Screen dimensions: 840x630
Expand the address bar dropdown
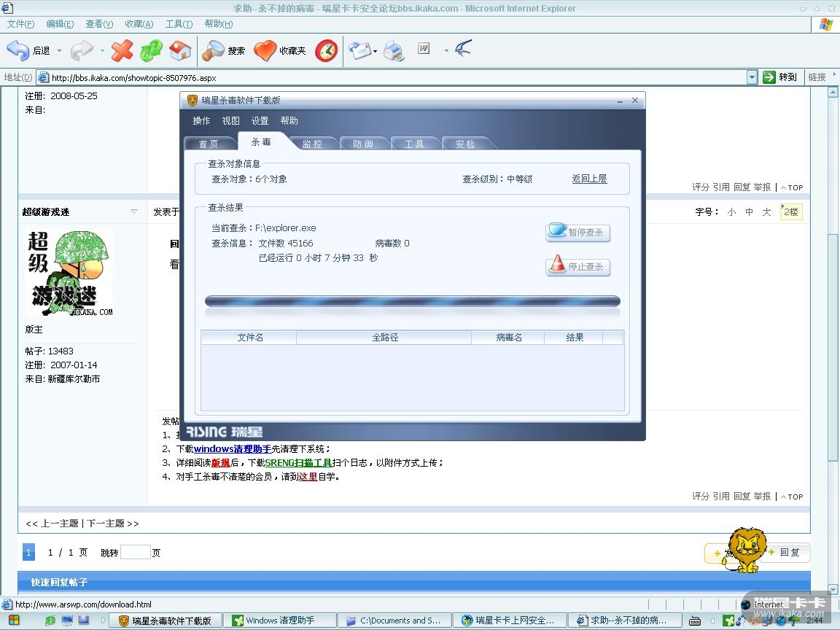[x=752, y=77]
